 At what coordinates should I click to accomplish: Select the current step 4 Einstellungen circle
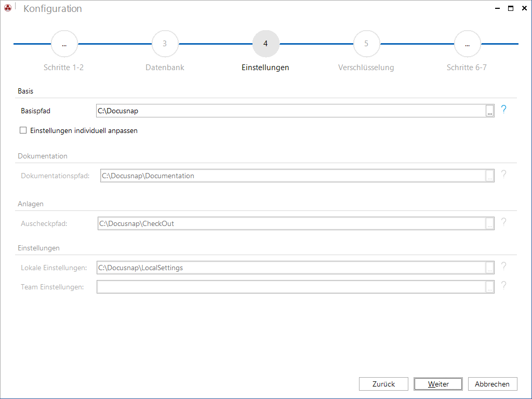[265, 44]
